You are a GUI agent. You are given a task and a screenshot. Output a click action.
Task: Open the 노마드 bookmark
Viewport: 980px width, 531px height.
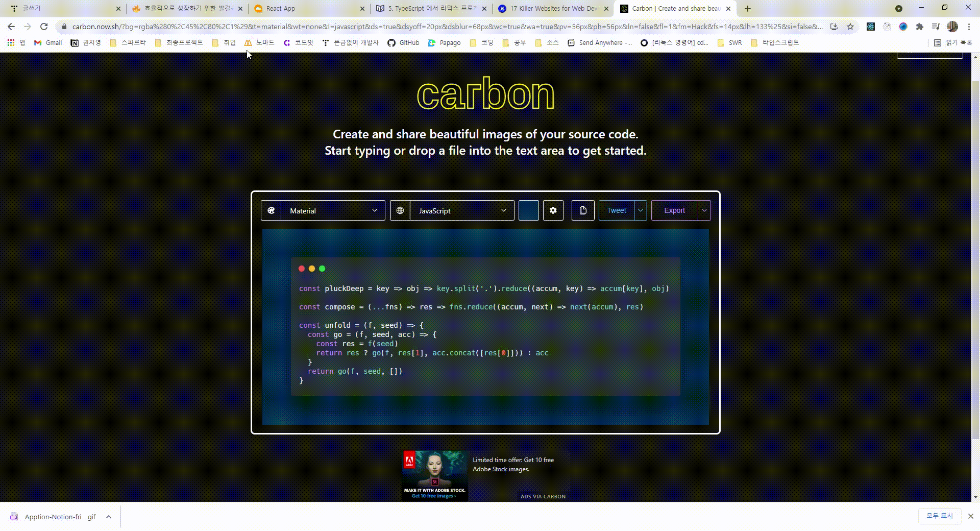[259, 43]
